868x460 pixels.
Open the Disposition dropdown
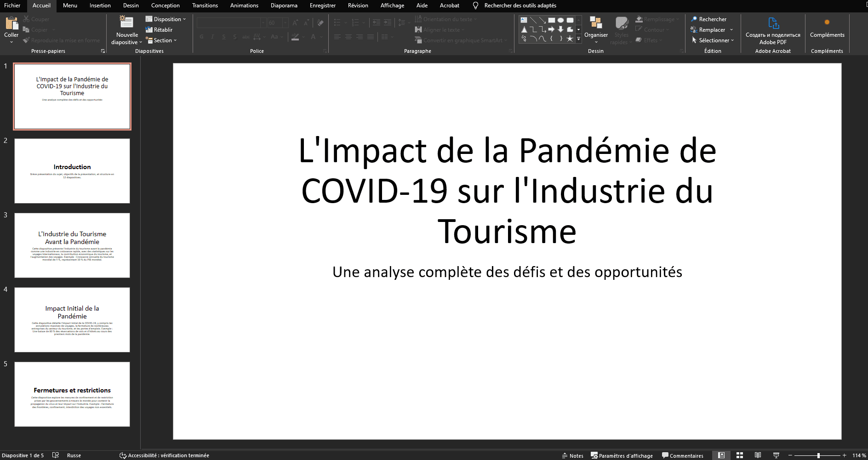[x=166, y=19]
